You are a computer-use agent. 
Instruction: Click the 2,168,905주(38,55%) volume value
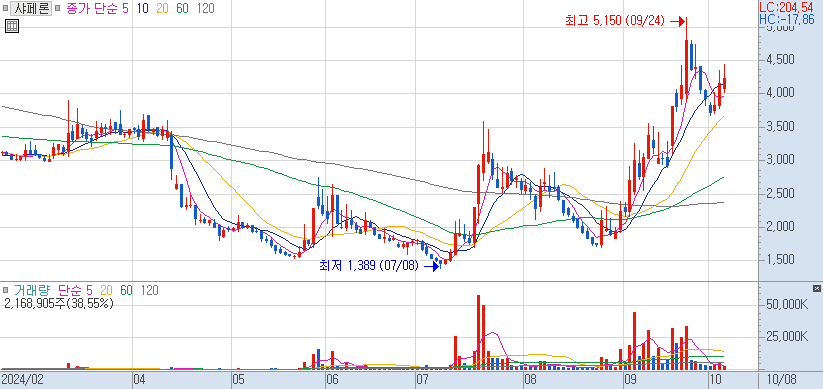click(59, 303)
